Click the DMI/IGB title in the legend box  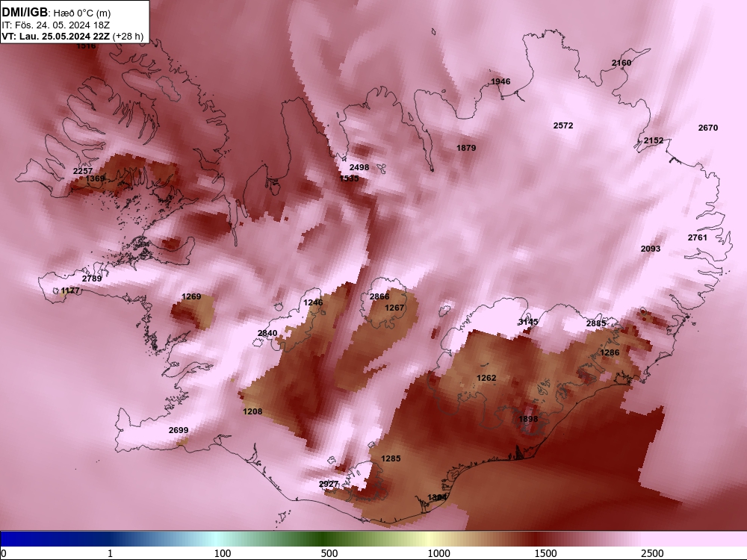click(x=25, y=13)
